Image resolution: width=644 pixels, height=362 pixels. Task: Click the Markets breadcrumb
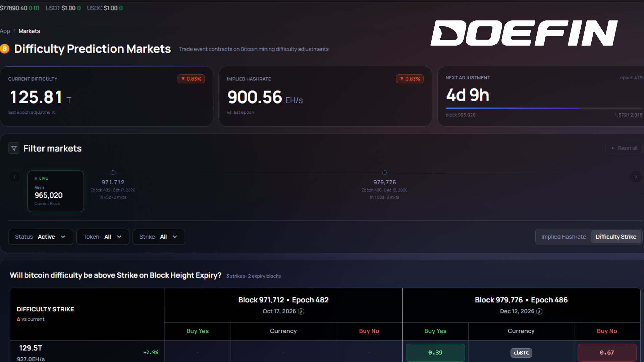(x=29, y=31)
